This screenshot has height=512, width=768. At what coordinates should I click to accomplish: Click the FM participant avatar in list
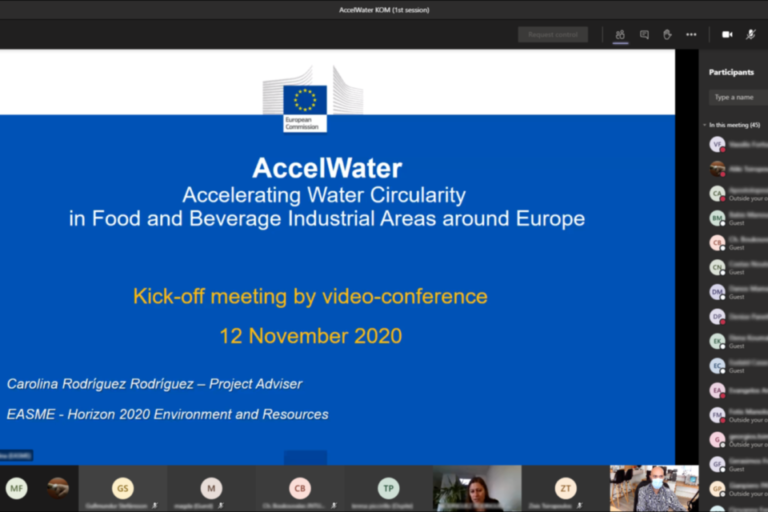[717, 414]
